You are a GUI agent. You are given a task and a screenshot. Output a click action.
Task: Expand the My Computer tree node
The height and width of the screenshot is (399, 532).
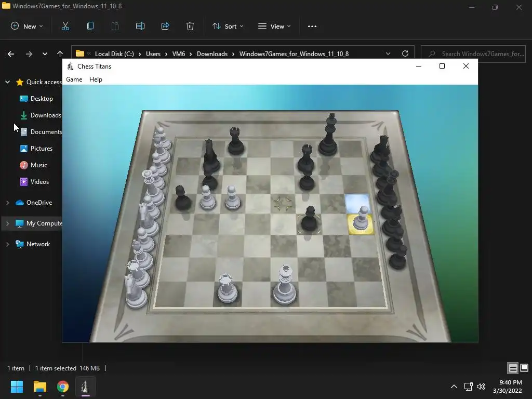(x=7, y=223)
